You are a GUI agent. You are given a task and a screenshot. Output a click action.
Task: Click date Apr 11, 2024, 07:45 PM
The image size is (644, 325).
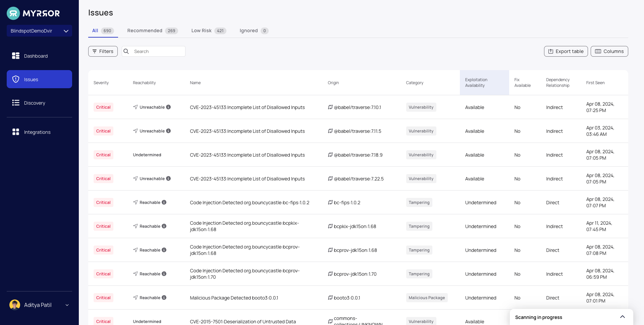coord(599,226)
